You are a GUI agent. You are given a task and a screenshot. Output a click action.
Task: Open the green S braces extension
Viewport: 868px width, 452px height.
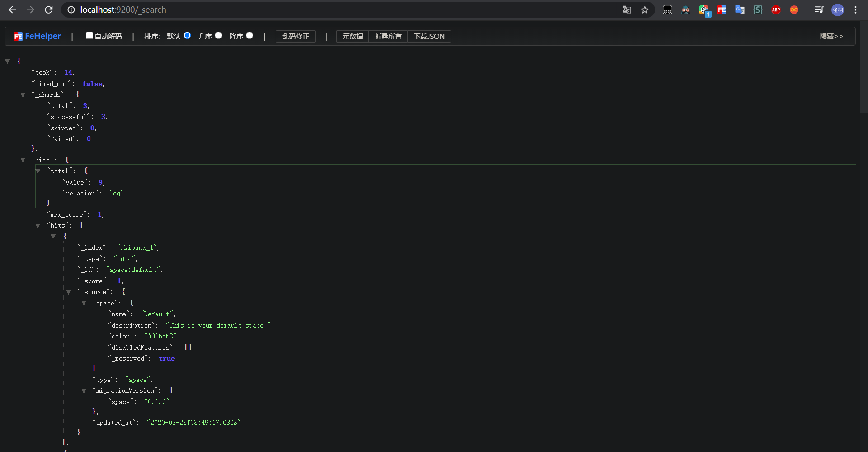click(x=758, y=10)
